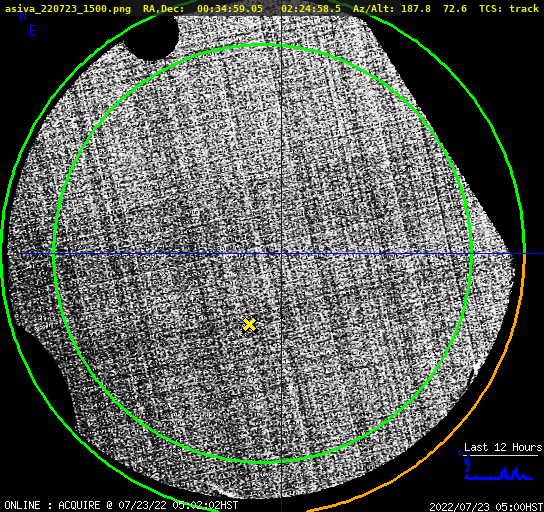Screen dimensions: 544x512
Task: Click the crosshair center intersection
Action: pyautogui.click(x=281, y=254)
